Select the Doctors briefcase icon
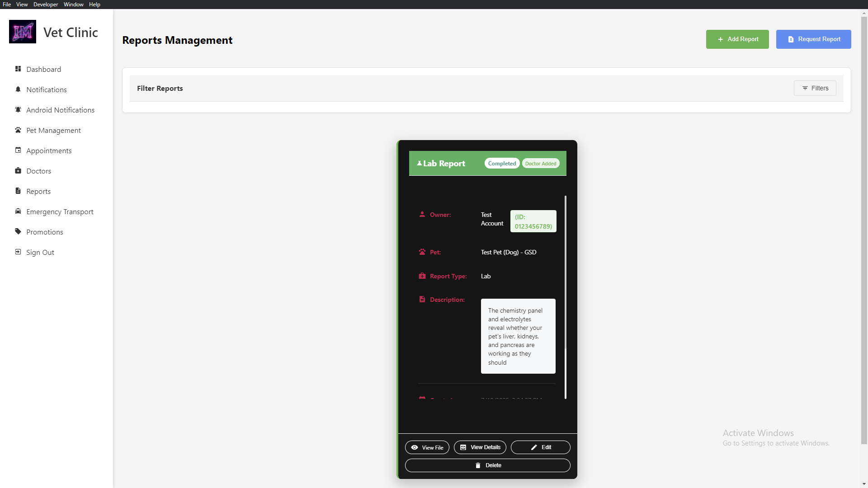Viewport: 868px width, 488px height. (x=18, y=171)
